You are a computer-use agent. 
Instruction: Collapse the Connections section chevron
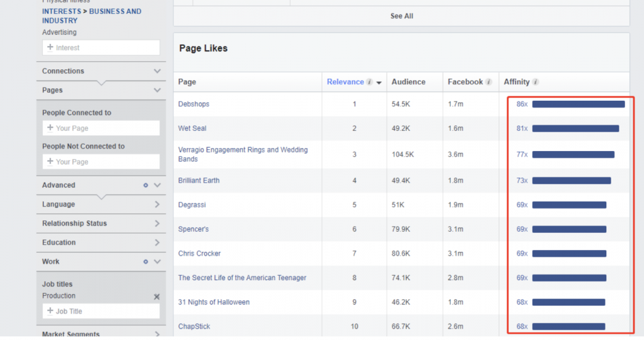click(157, 71)
